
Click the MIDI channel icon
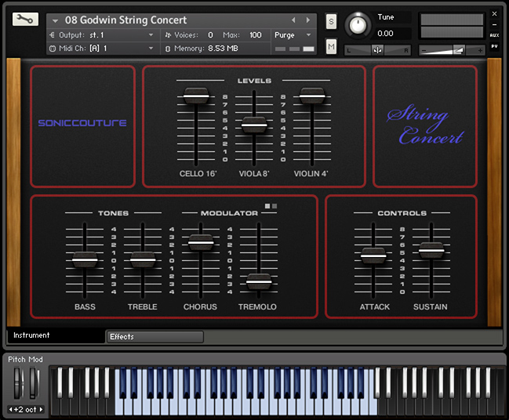coord(53,49)
